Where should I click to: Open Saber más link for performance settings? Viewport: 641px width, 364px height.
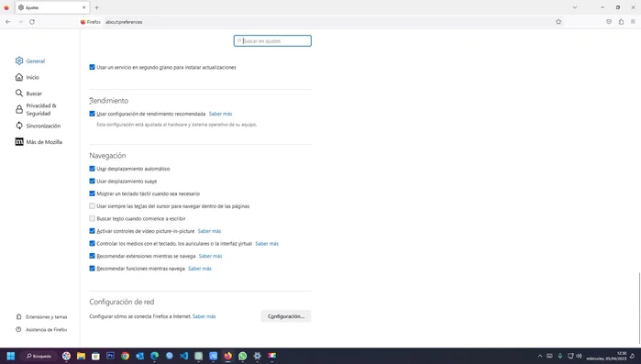point(220,114)
